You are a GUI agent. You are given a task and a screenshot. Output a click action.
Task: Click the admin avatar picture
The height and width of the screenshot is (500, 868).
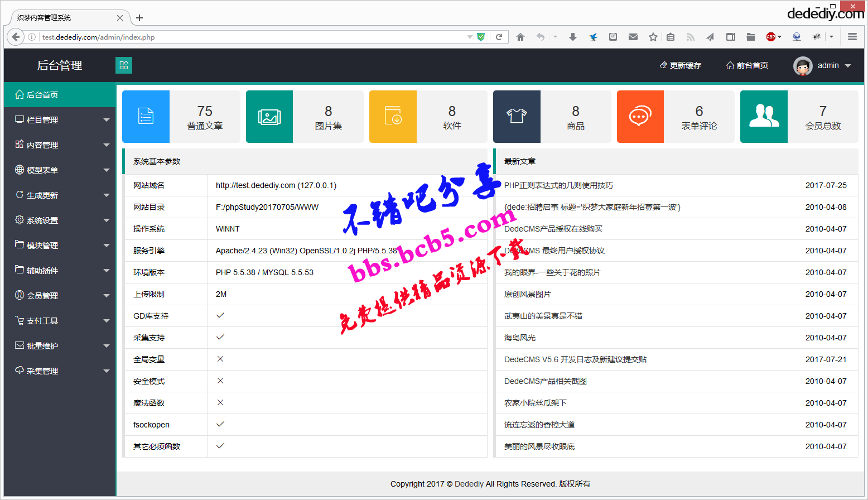(x=803, y=66)
